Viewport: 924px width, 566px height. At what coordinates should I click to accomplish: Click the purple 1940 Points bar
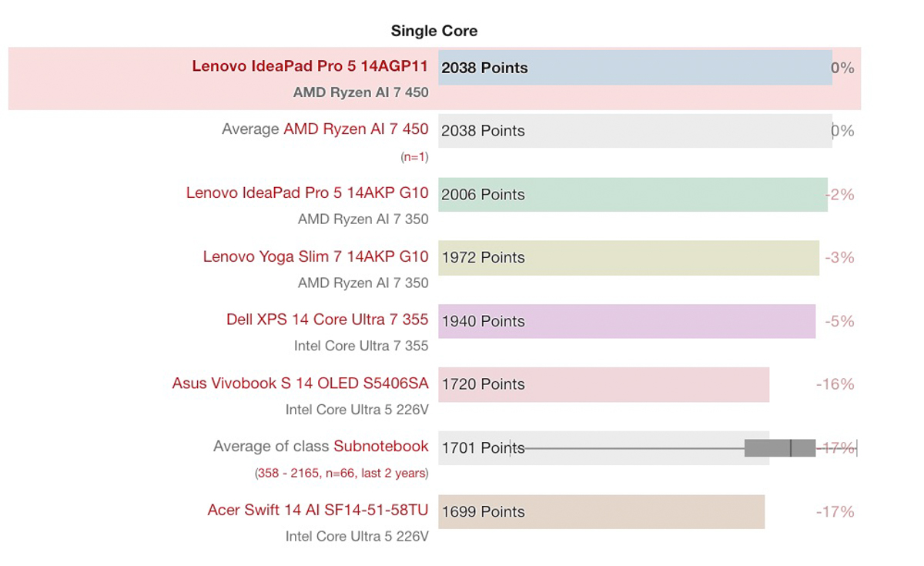point(627,321)
